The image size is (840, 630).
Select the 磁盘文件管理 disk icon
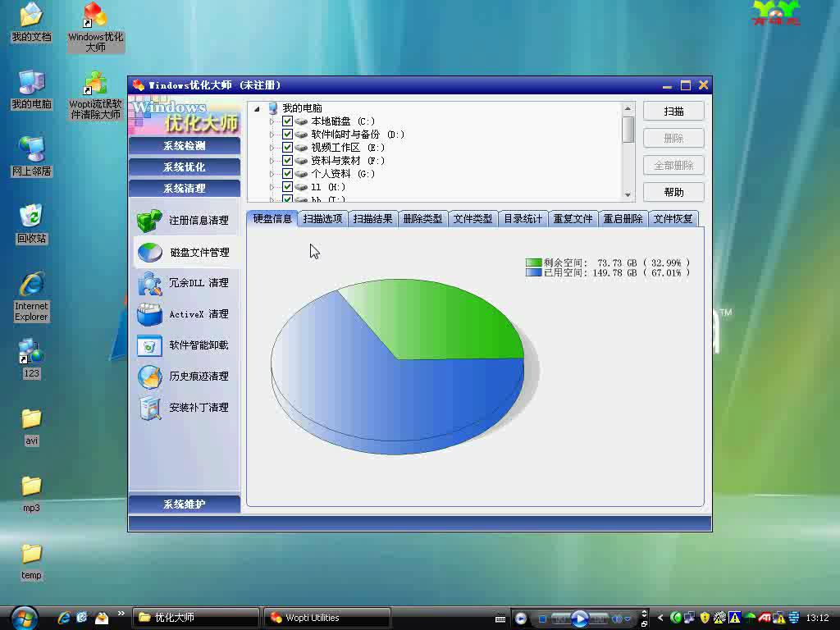(150, 252)
